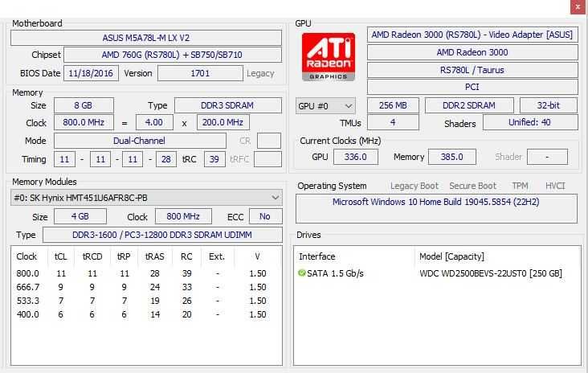
Task: Click the 4.00 clock multiplier field
Action: tap(154, 122)
